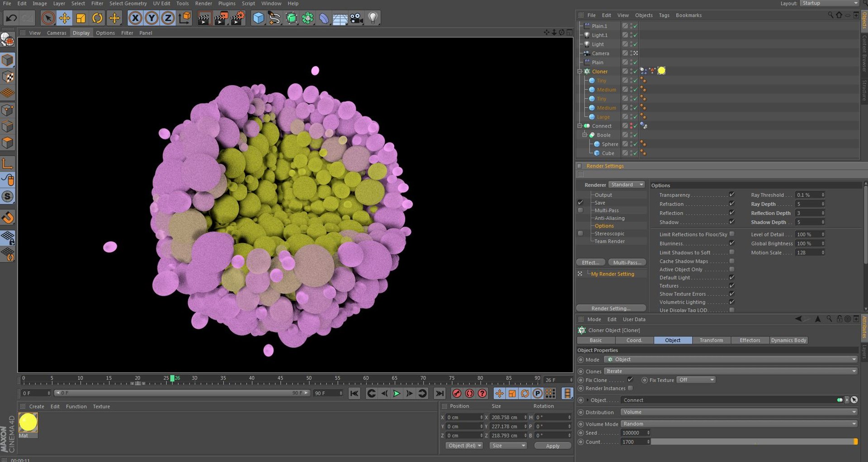Go to start of animation
The height and width of the screenshot is (462, 868).
(x=354, y=393)
